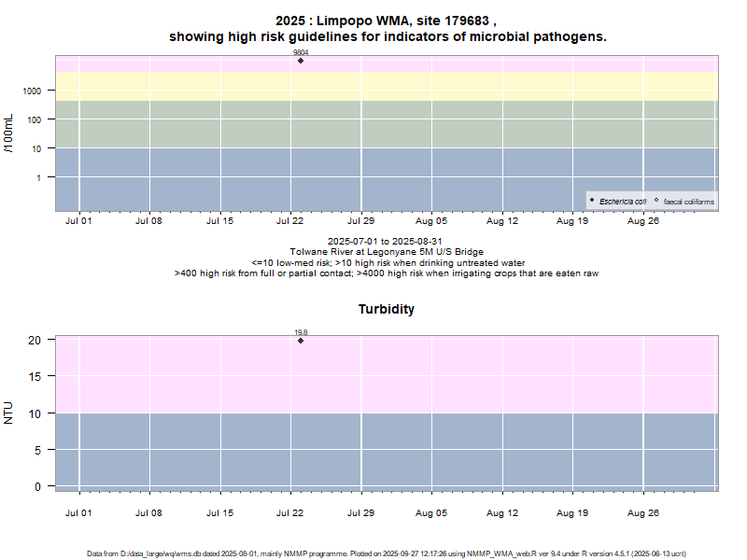Click the turbidity data point marker at 19.8

coord(301,341)
